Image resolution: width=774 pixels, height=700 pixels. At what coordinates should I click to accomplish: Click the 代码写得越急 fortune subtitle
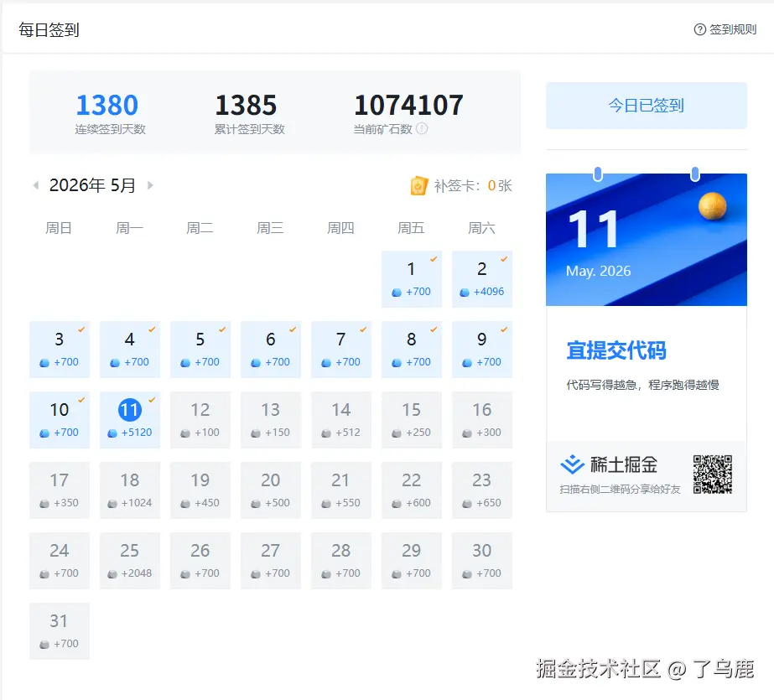coord(642,385)
